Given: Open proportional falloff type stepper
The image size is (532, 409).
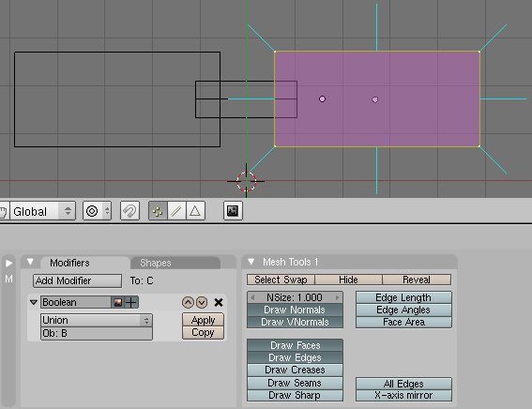Looking at the screenshot, I should (107, 211).
